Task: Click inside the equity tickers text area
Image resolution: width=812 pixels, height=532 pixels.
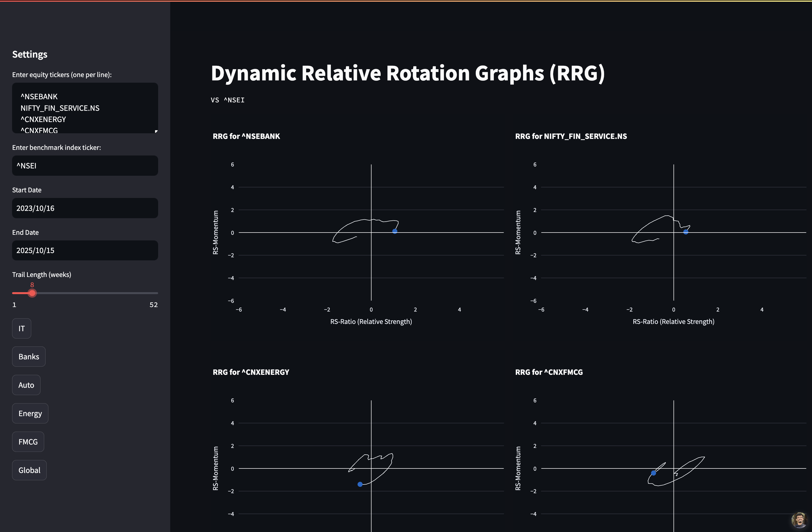Action: pos(85,108)
